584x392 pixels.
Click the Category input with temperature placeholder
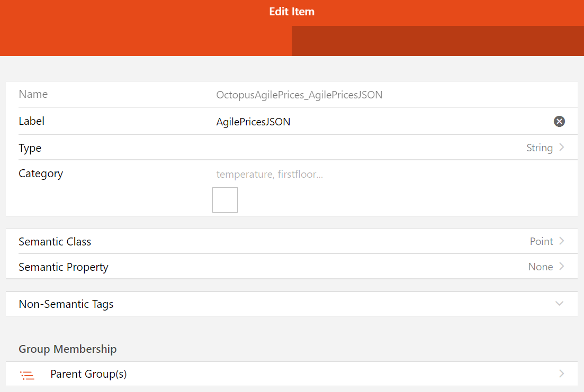pos(371,174)
